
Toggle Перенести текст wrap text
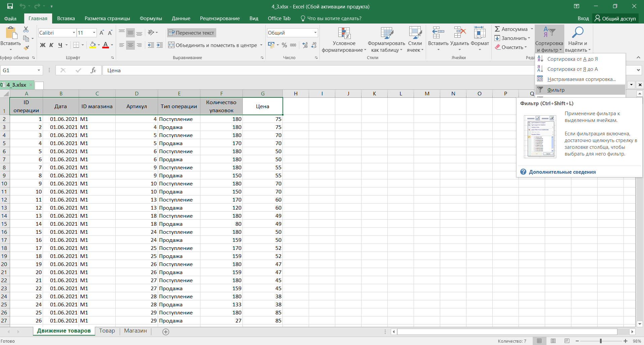pos(191,33)
